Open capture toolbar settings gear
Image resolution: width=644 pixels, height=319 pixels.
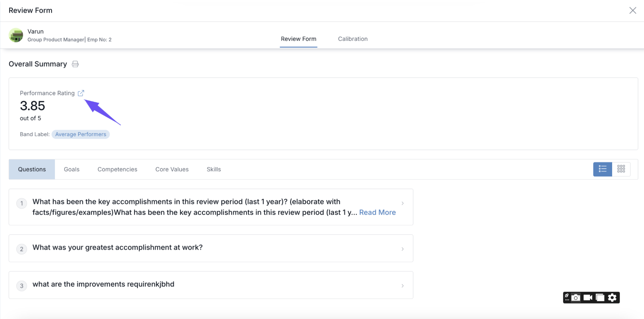[612, 298]
